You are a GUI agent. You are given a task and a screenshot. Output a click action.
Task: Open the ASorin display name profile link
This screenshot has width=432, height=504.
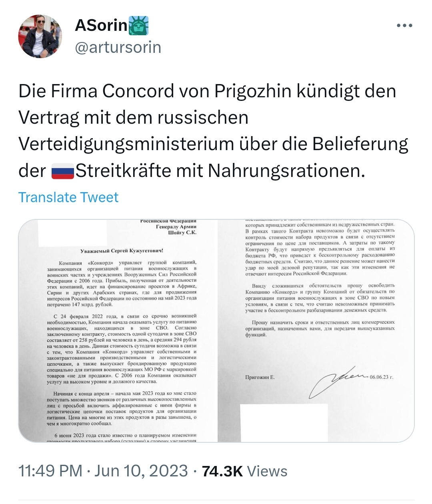101,26
